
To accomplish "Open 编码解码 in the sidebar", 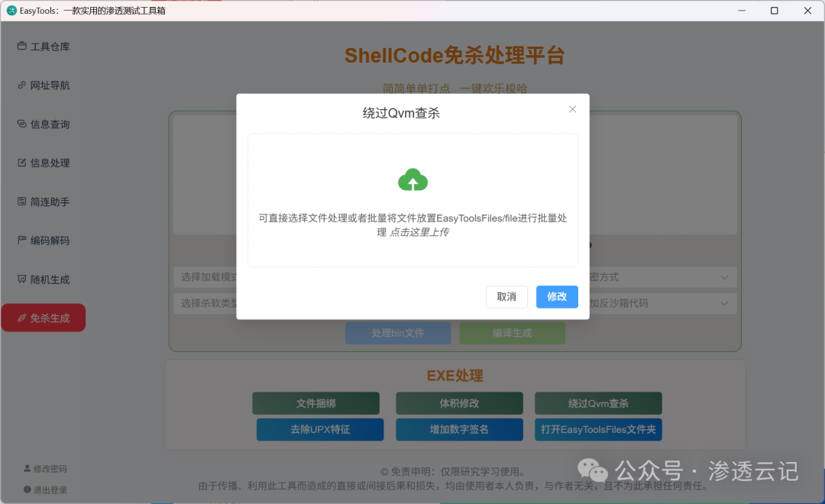I will [43, 241].
